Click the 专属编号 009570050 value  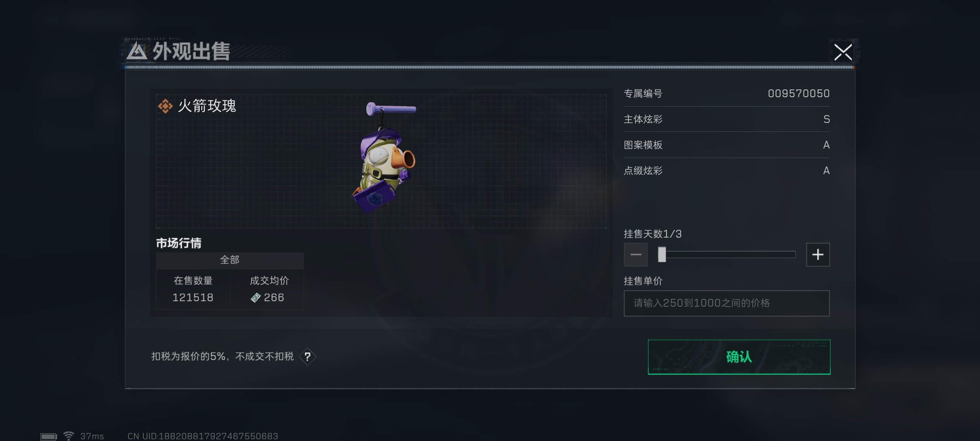click(799, 94)
